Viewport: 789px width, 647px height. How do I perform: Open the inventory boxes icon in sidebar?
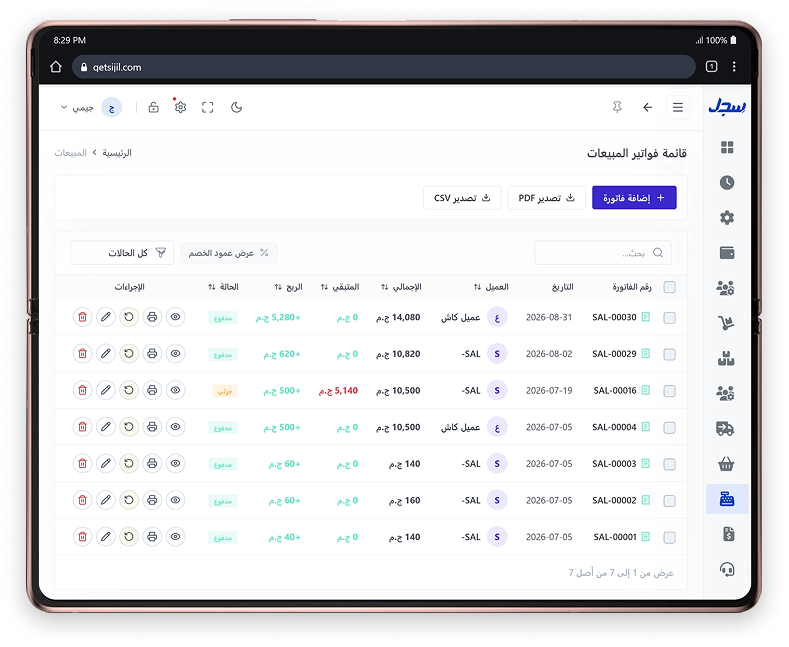tap(726, 358)
